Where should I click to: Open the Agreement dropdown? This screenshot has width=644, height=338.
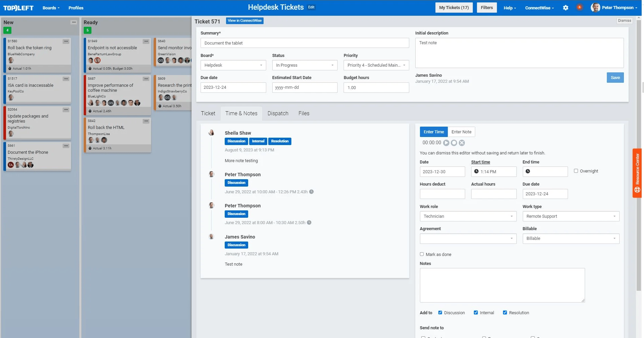pyautogui.click(x=468, y=239)
